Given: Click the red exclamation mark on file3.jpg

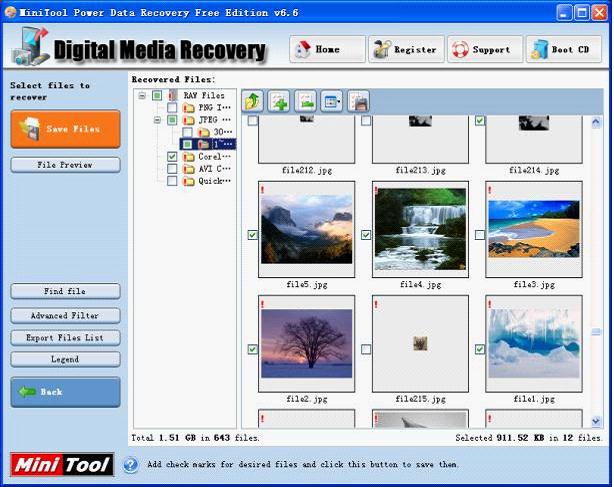Looking at the screenshot, I should [x=489, y=190].
